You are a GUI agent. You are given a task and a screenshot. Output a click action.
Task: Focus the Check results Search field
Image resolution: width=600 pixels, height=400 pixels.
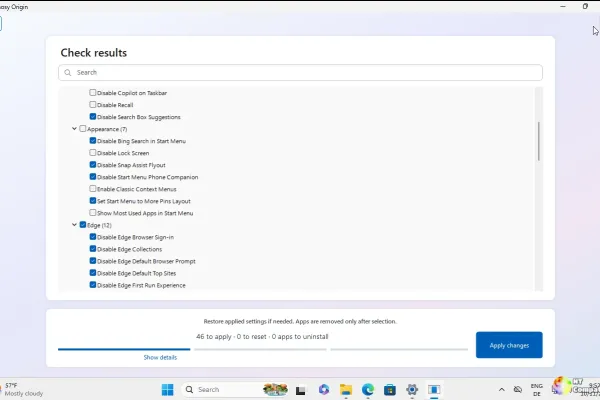(x=300, y=73)
